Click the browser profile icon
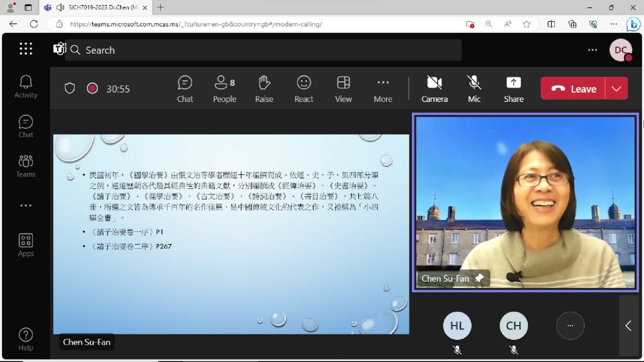The width and height of the screenshot is (644, 362). point(10,8)
